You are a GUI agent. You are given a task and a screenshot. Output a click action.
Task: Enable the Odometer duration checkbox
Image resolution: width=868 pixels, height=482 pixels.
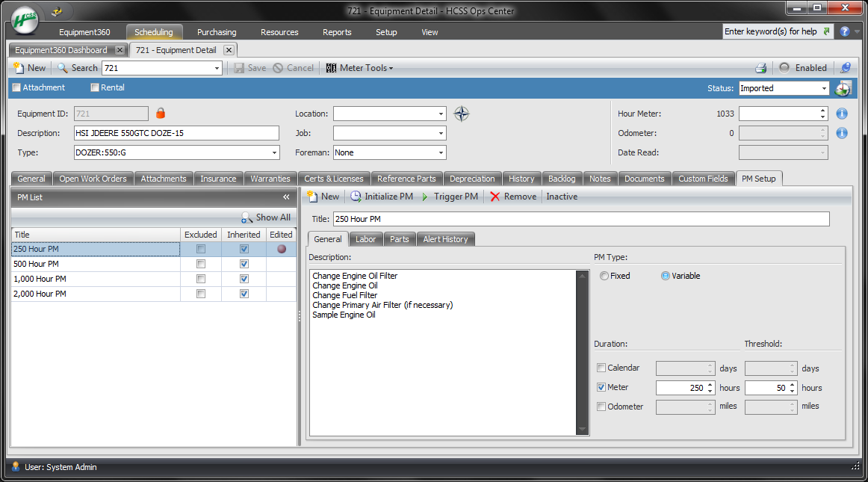click(x=601, y=407)
